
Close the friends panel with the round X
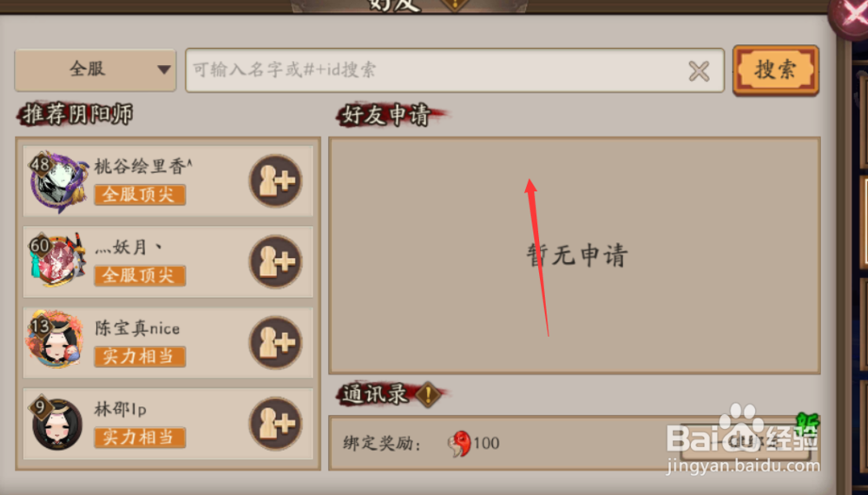[850, 16]
